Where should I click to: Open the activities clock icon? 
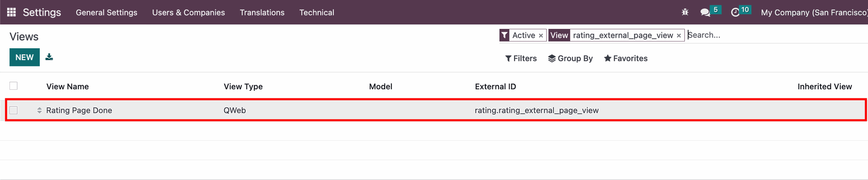click(736, 13)
